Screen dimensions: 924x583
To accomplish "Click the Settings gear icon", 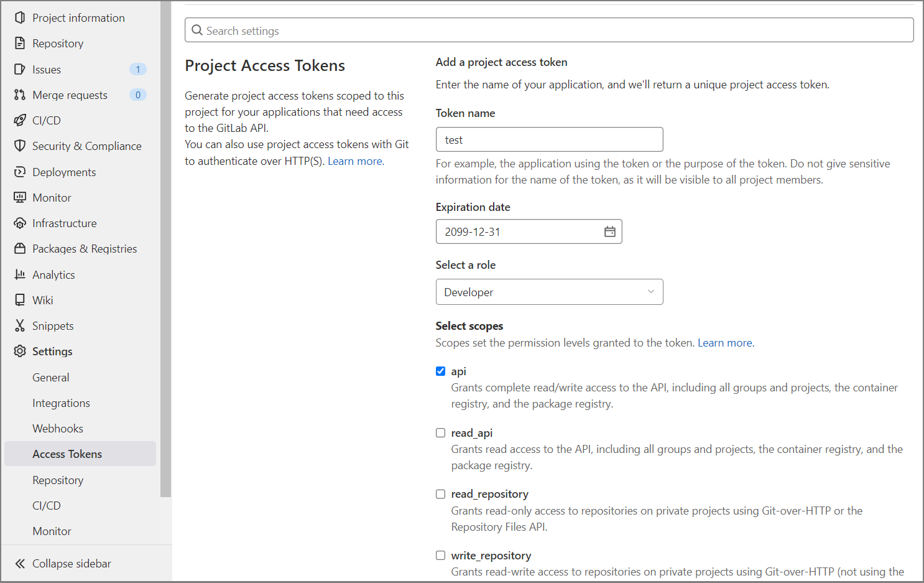I will pyautogui.click(x=20, y=351).
